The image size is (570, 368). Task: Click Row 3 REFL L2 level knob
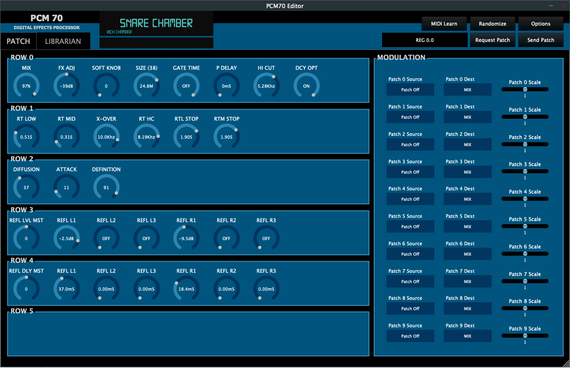106,238
